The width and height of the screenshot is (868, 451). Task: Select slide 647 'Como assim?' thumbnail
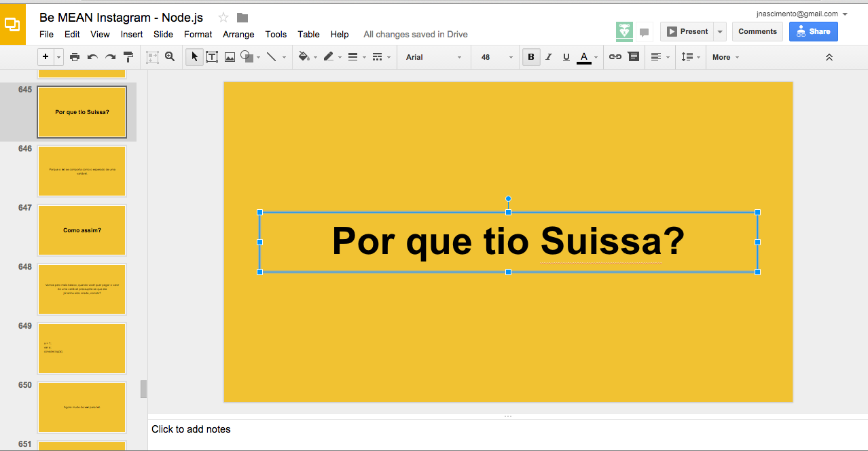82,230
